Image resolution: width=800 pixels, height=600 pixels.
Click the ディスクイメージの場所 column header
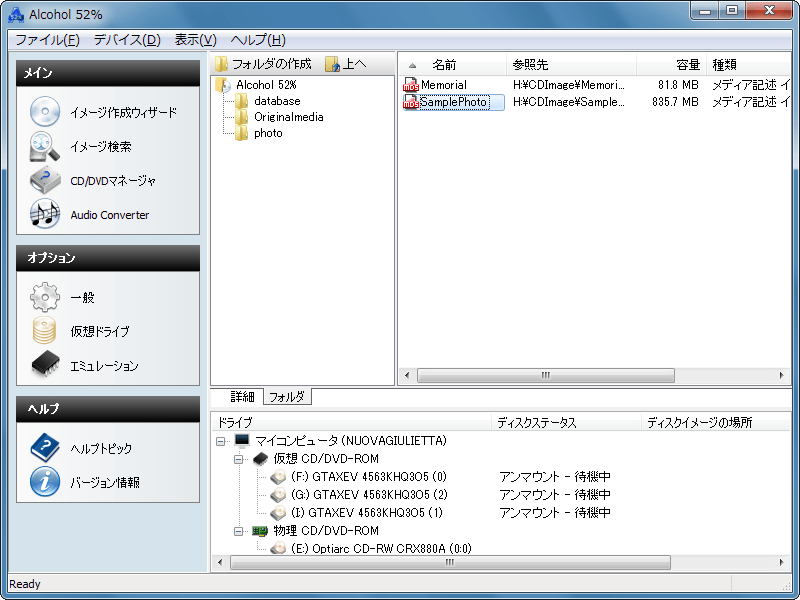point(716,422)
